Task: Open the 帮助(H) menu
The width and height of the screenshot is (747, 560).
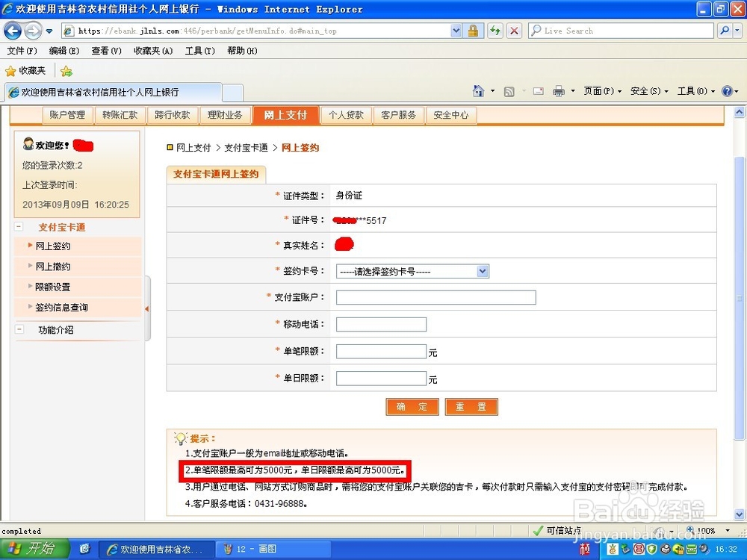Action: pos(242,51)
